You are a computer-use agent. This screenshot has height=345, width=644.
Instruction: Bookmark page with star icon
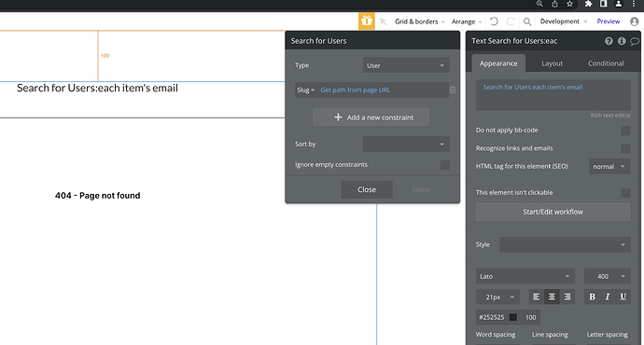tap(569, 4)
